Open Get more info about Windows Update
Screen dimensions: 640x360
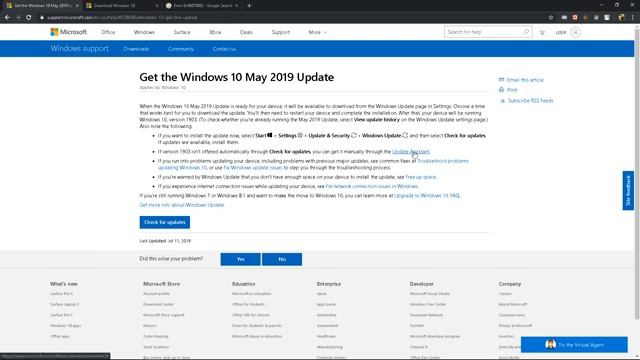pos(182,205)
